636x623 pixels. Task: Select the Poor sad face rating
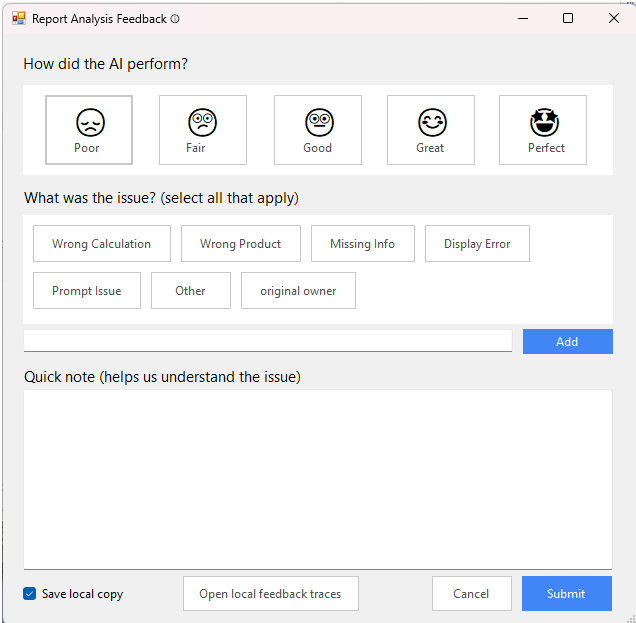[x=88, y=130]
